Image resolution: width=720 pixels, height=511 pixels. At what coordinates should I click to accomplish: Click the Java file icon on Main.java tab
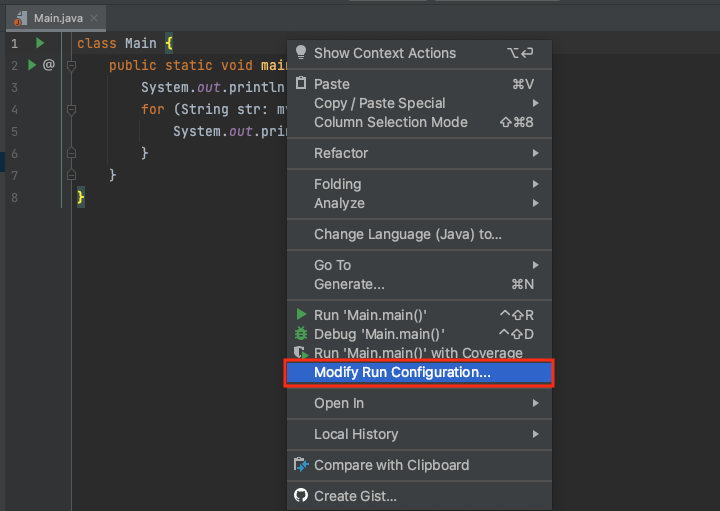[x=20, y=19]
